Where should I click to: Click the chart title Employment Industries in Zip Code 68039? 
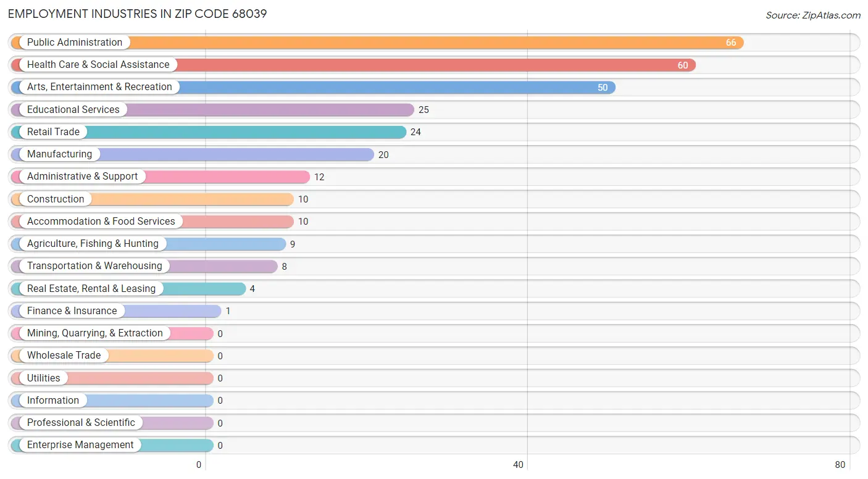[138, 14]
